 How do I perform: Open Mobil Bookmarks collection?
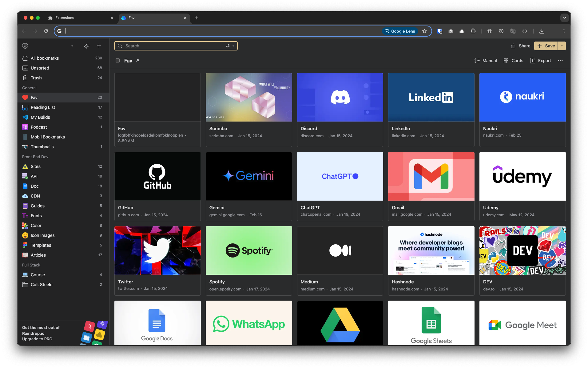(x=63, y=137)
